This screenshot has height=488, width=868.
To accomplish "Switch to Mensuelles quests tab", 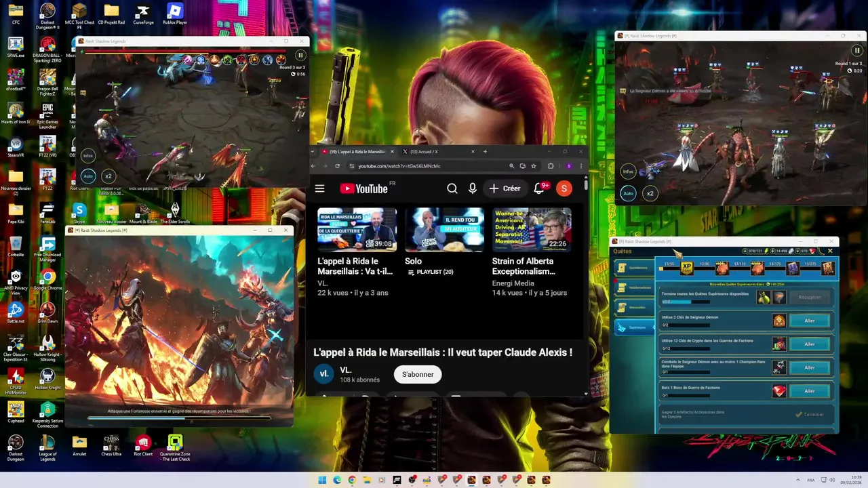I will click(634, 307).
